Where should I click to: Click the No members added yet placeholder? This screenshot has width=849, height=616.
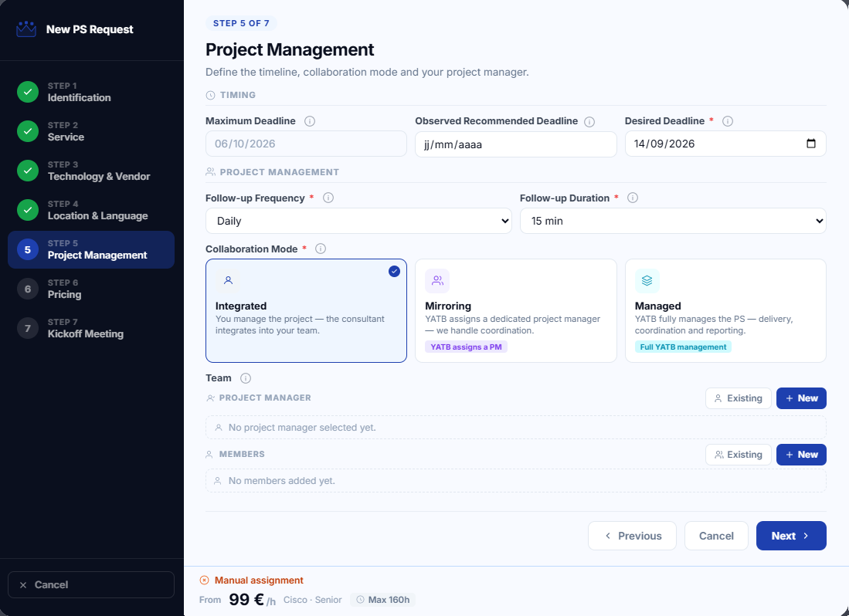click(x=515, y=480)
